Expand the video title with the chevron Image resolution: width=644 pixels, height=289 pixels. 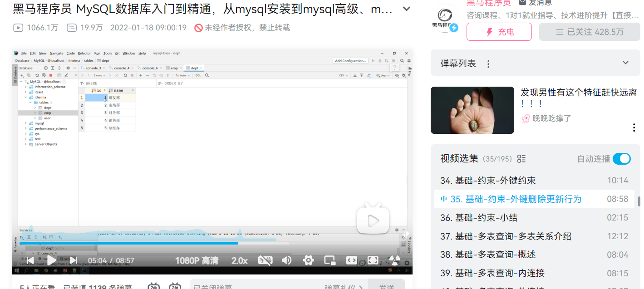407,9
